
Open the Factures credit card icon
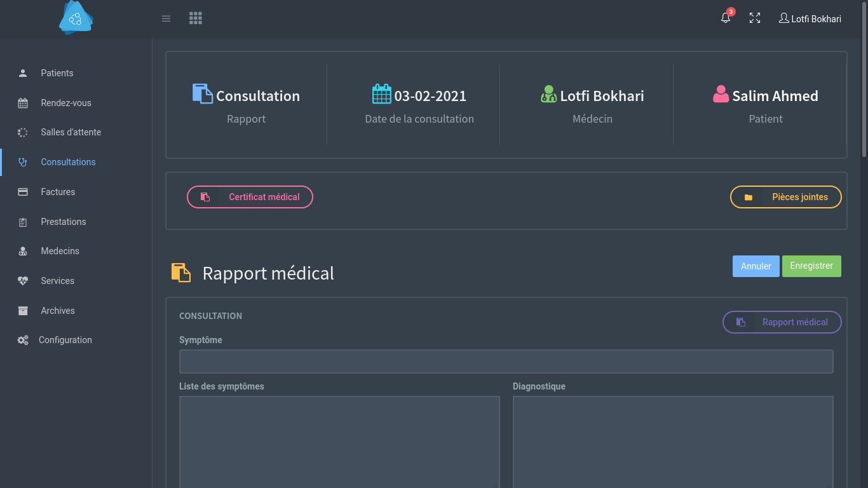[23, 192]
